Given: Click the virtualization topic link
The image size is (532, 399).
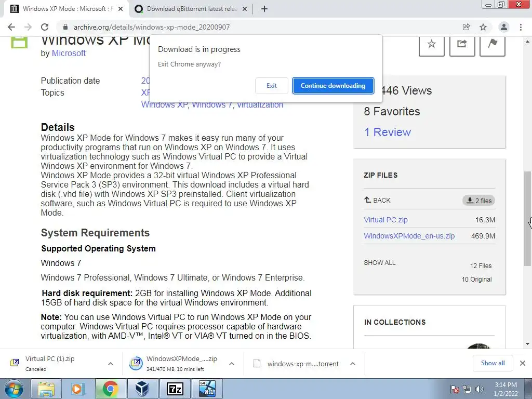Looking at the screenshot, I should click(260, 104).
